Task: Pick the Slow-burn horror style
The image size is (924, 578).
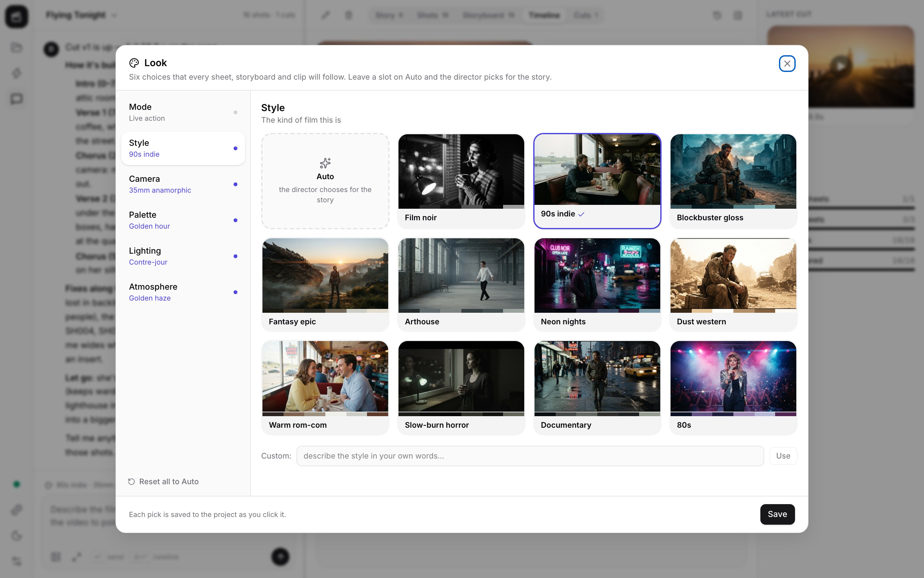Action: point(461,388)
